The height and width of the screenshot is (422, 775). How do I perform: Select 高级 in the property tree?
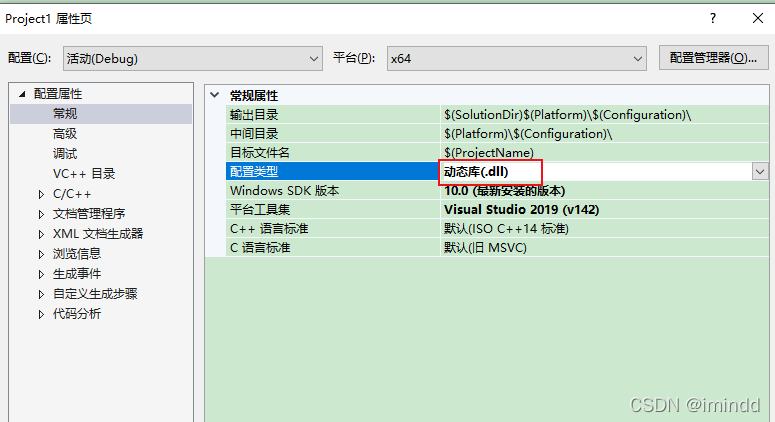click(x=65, y=133)
